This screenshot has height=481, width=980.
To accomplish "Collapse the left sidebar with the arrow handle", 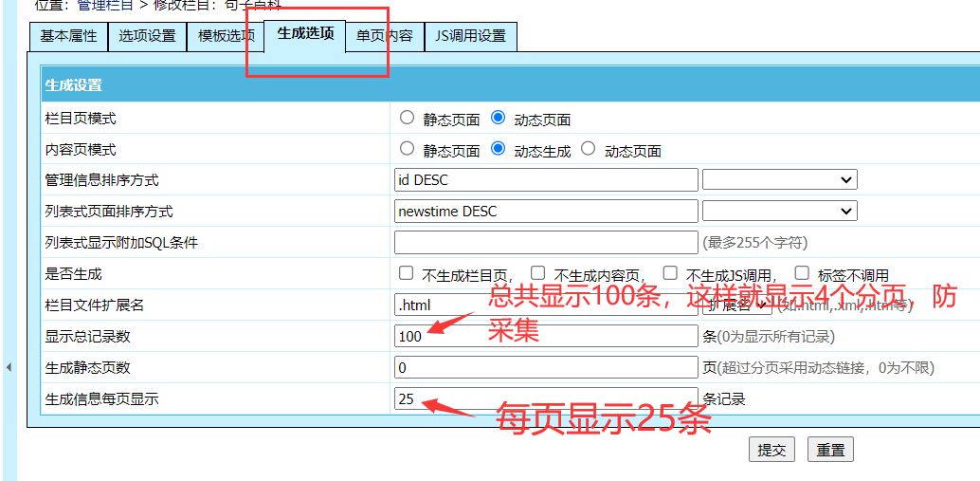I will point(9,366).
